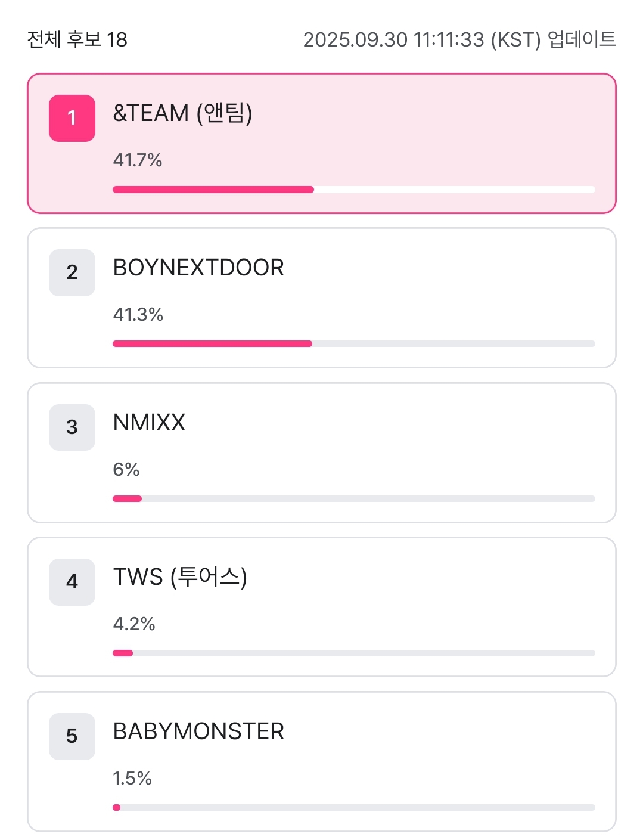This screenshot has height=840, width=643.
Task: Click the rank 5 badge
Action: coord(72,736)
